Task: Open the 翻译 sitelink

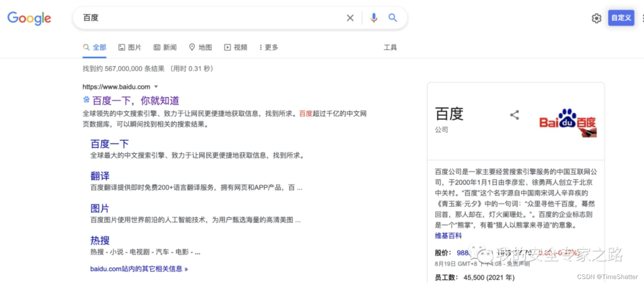Action: point(100,176)
